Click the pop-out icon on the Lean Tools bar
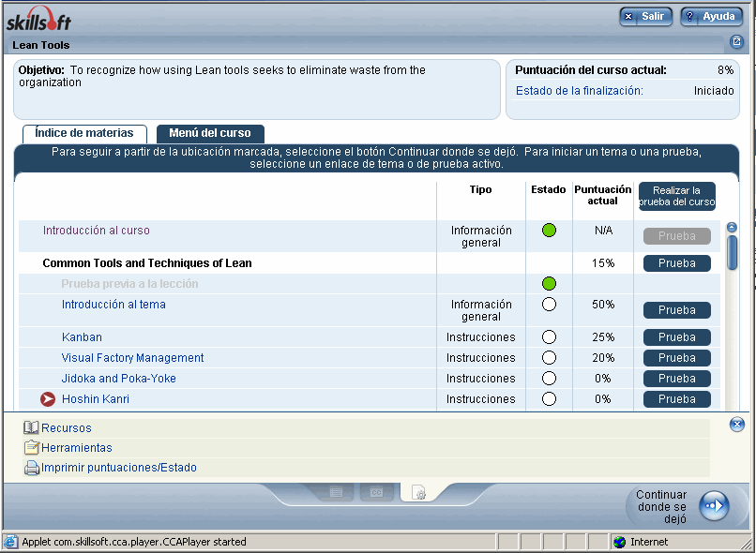 click(x=736, y=42)
